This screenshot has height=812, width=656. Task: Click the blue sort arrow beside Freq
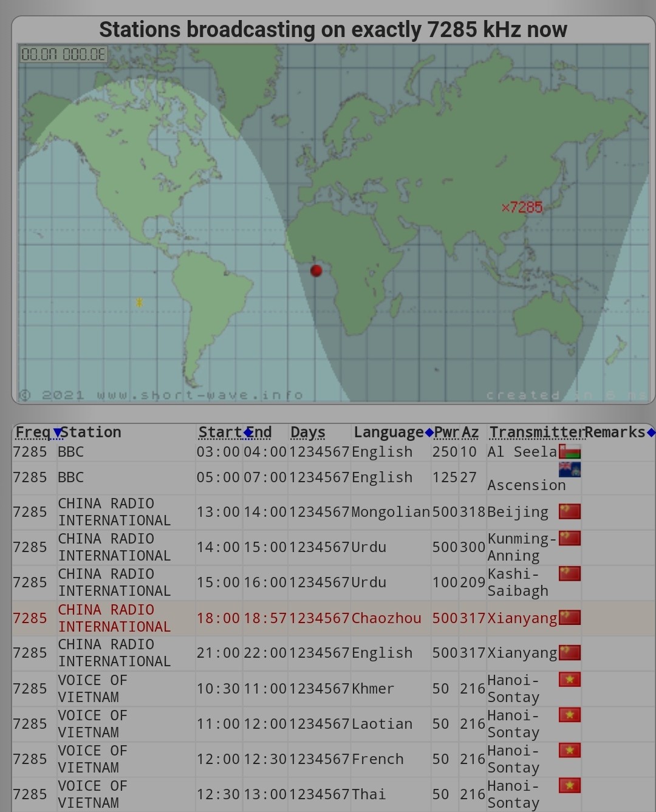coord(57,432)
